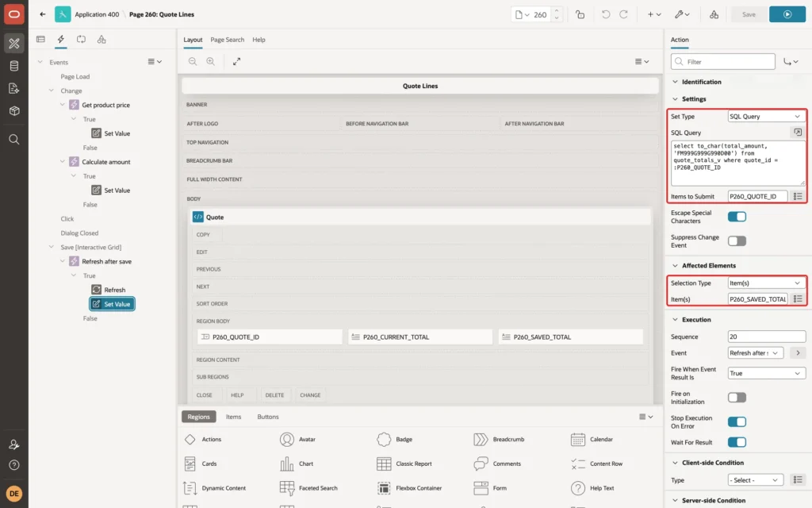The height and width of the screenshot is (508, 812).
Task: Expand the layout pane to full screen
Action: click(x=236, y=61)
